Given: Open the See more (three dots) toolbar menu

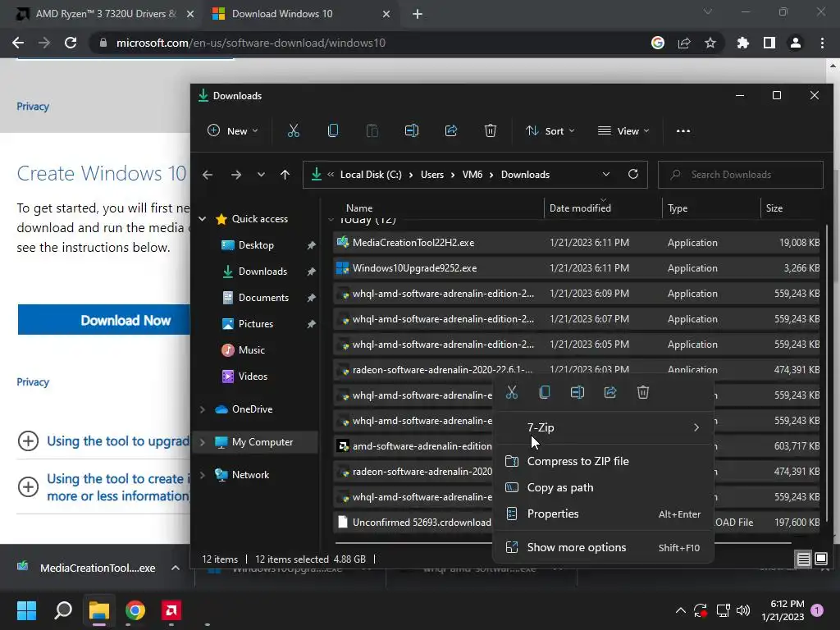Looking at the screenshot, I should (683, 130).
